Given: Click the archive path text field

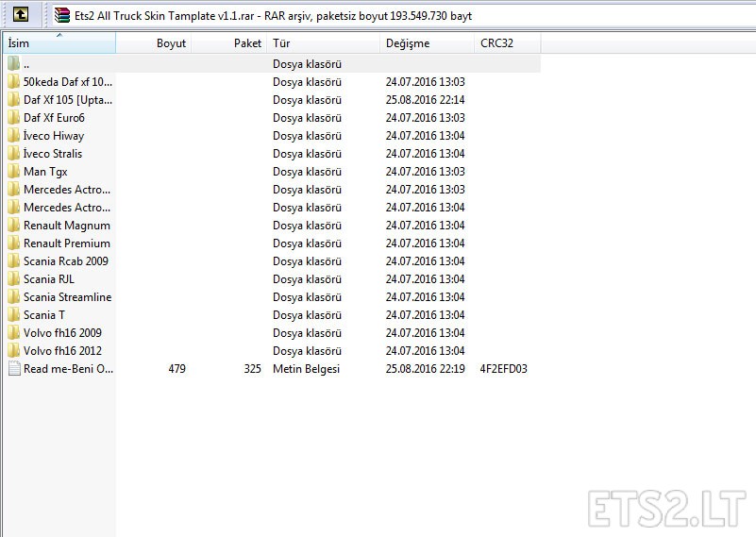Looking at the screenshot, I should click(x=403, y=15).
